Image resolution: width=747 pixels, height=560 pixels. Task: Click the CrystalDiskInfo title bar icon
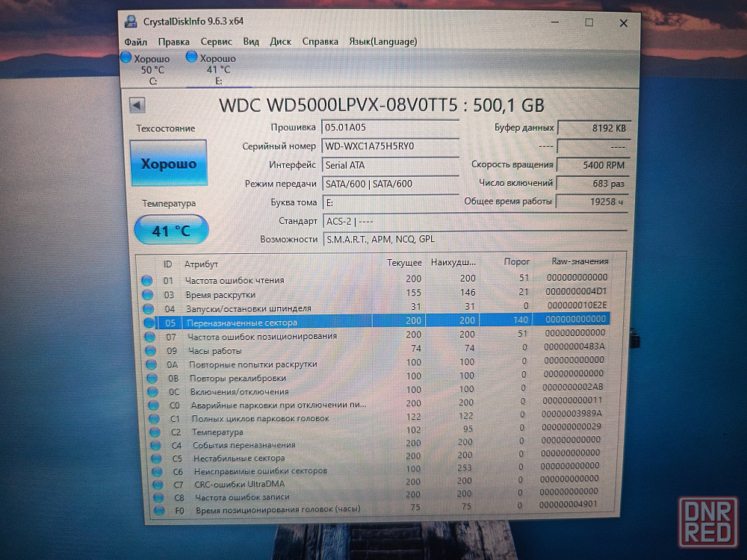131,22
